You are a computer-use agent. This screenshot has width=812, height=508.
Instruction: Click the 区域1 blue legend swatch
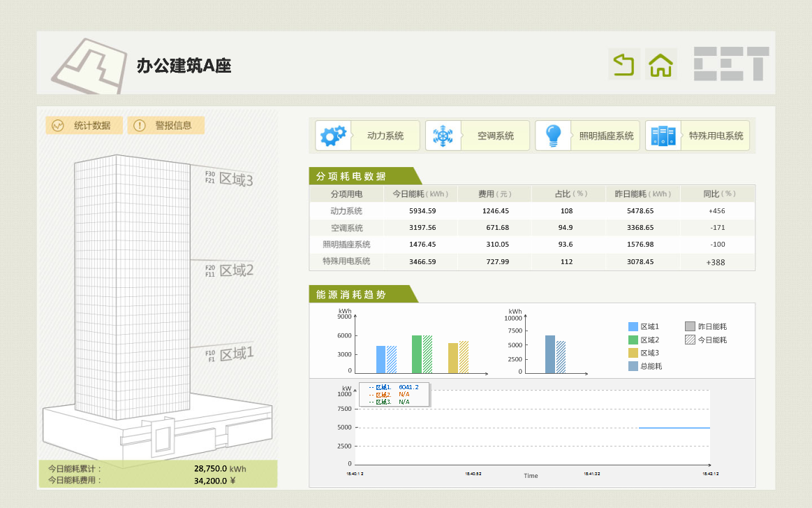[x=633, y=326]
